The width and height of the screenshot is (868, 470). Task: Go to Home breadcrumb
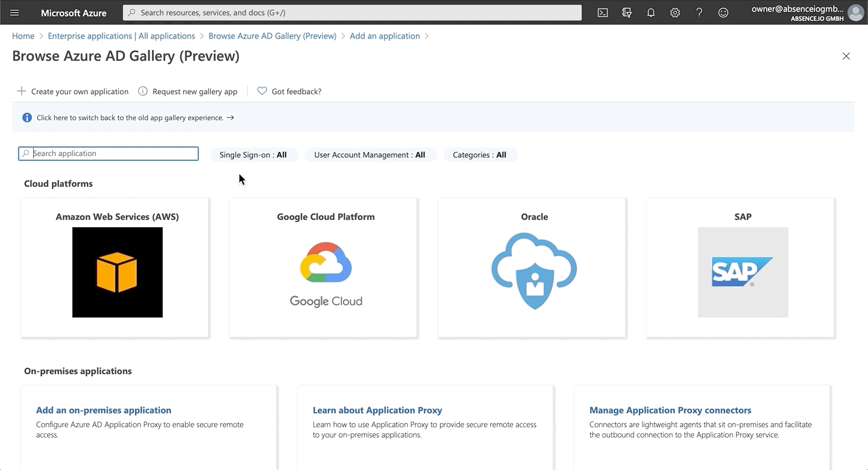[x=23, y=36]
